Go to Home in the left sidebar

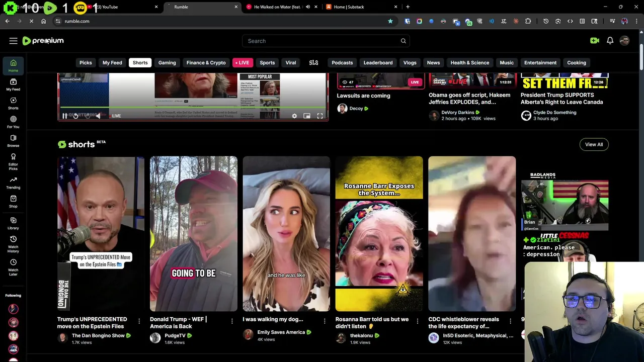(x=13, y=65)
